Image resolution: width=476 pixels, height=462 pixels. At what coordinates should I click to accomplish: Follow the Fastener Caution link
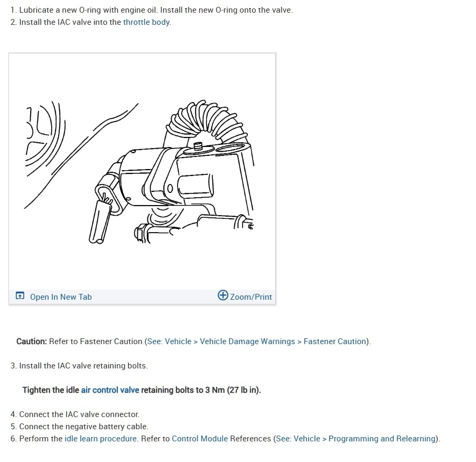click(x=335, y=341)
